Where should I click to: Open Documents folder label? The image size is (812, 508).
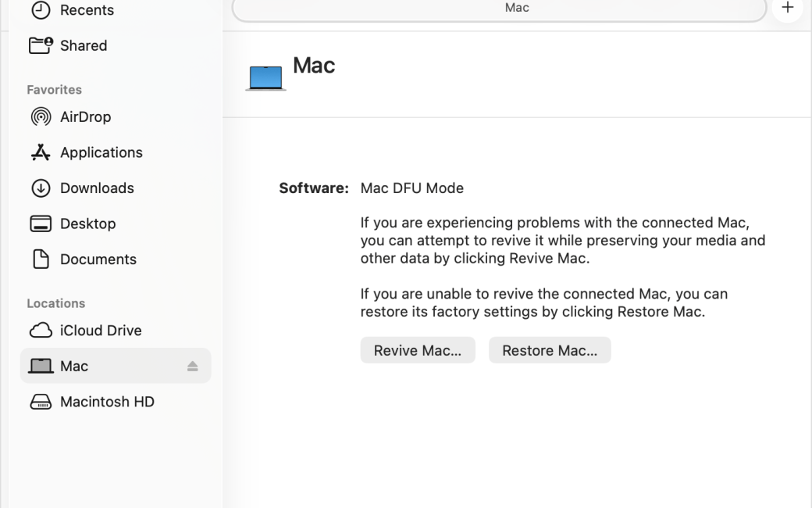[98, 259]
